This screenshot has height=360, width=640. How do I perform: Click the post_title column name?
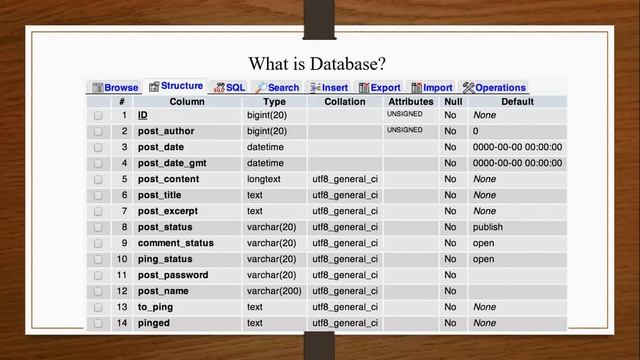159,195
